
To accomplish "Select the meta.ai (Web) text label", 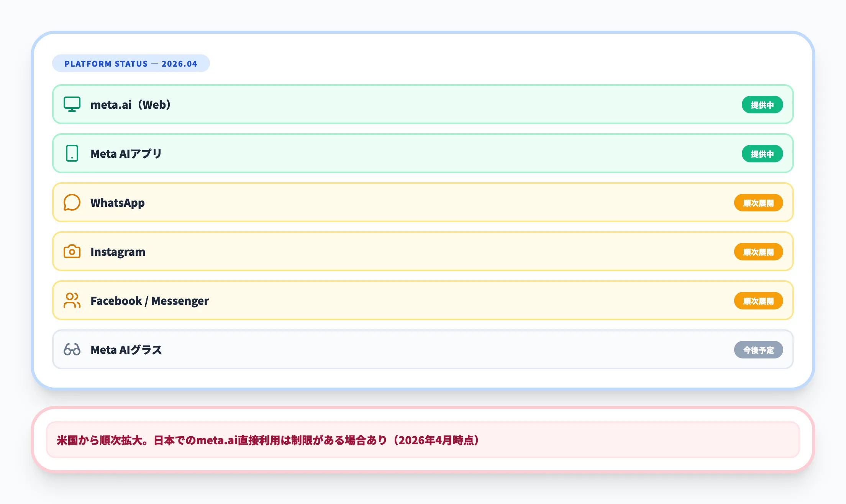I will (130, 105).
